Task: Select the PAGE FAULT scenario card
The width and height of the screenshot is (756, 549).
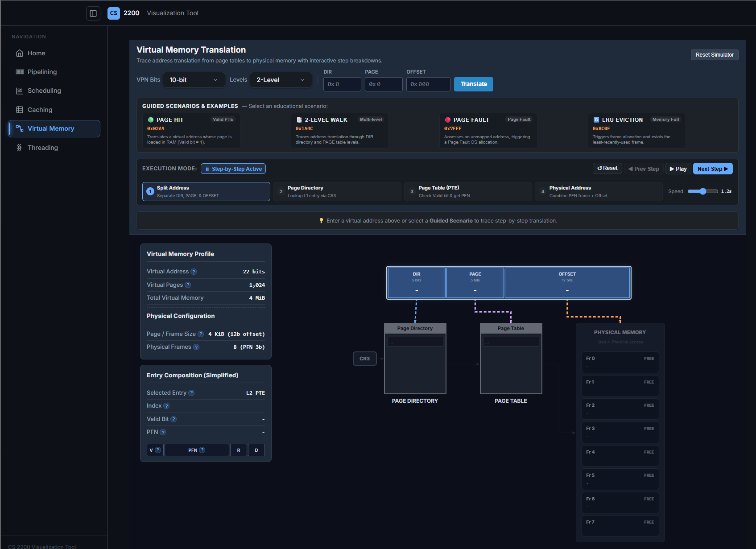Action: (x=488, y=131)
